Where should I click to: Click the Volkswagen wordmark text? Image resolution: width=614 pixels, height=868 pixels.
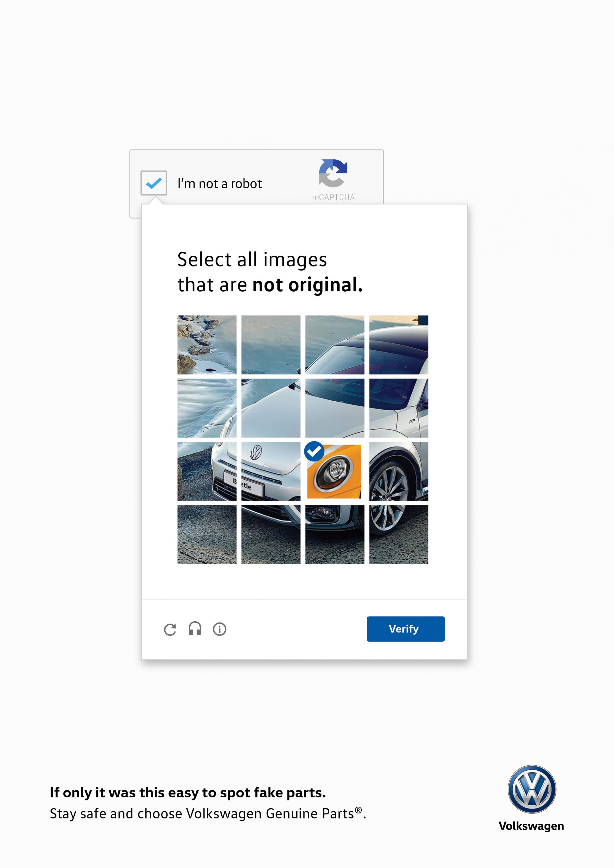click(531, 826)
